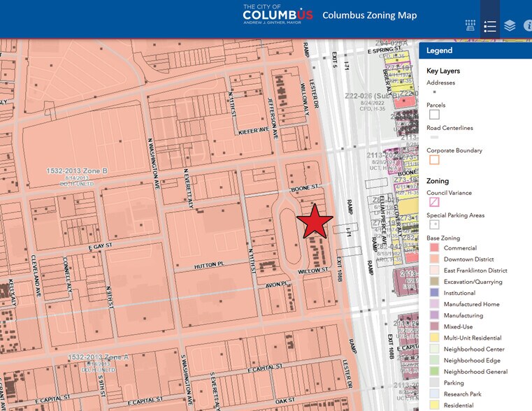Image resolution: width=532 pixels, height=411 pixels.
Task: Click the Commercial color swatch
Action: [x=434, y=248]
